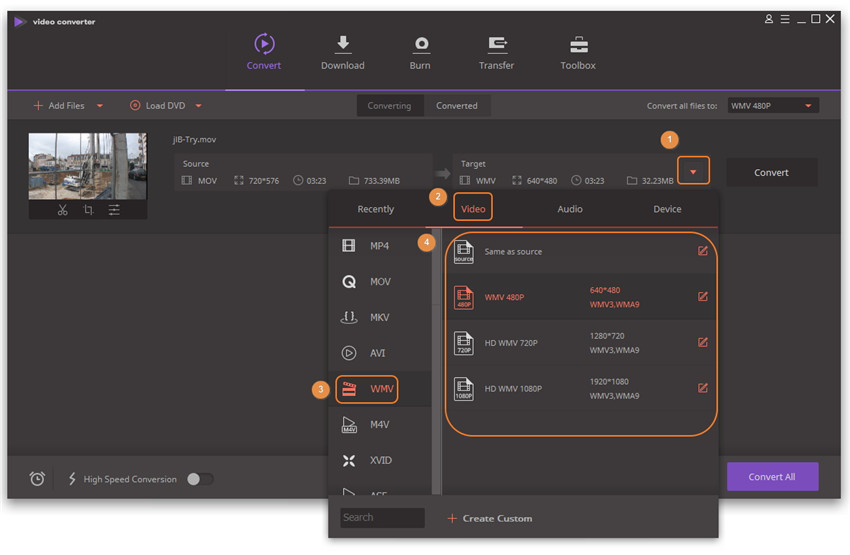Click Create Custom
The image size is (850, 555).
[x=490, y=519]
